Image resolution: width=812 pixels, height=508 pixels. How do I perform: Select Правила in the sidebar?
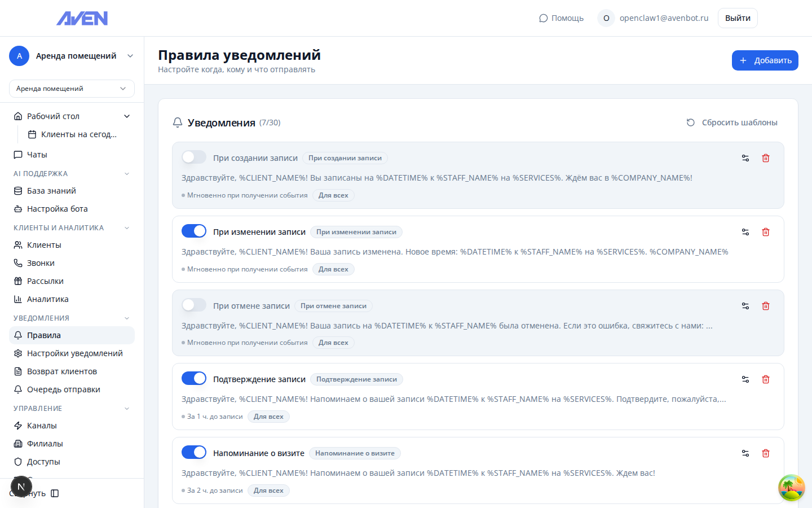coord(45,335)
